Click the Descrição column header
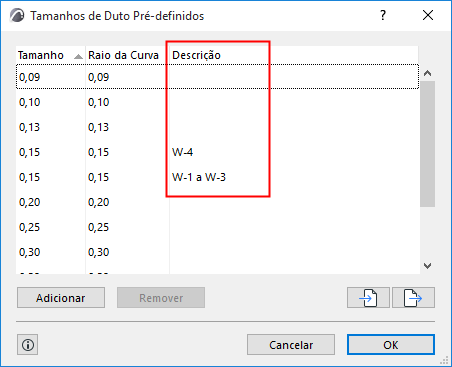 click(x=293, y=55)
